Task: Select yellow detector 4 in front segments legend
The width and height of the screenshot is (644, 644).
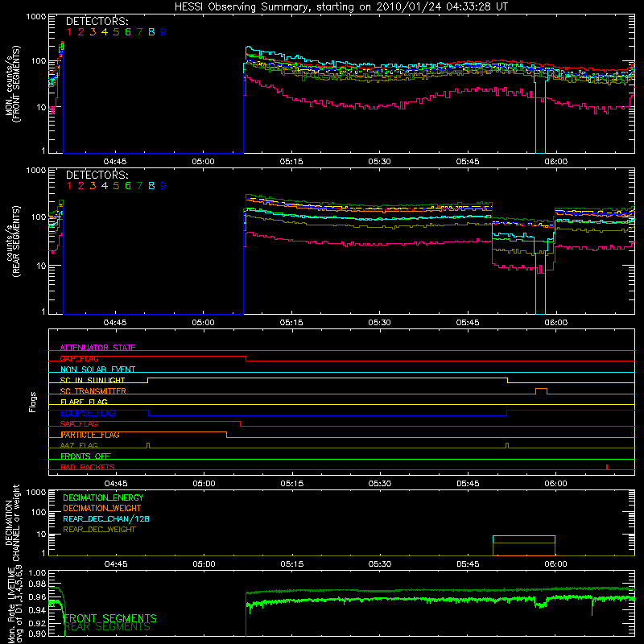Action: [105, 32]
